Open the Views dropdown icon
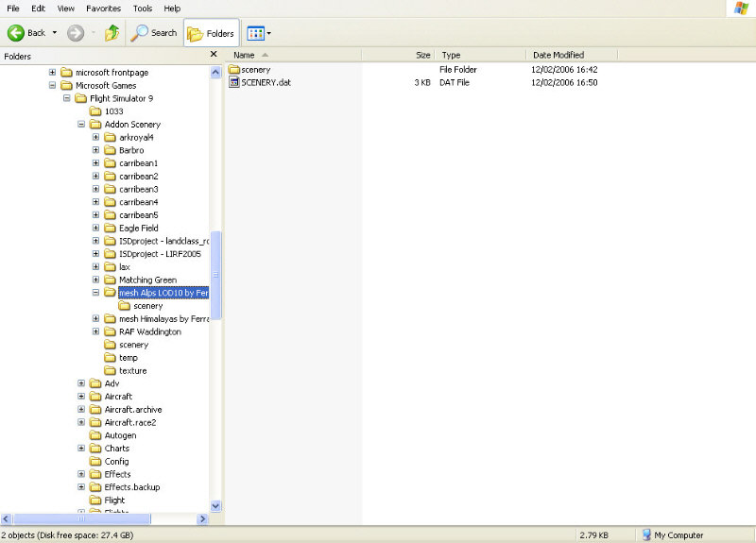The width and height of the screenshot is (756, 543). click(254, 33)
